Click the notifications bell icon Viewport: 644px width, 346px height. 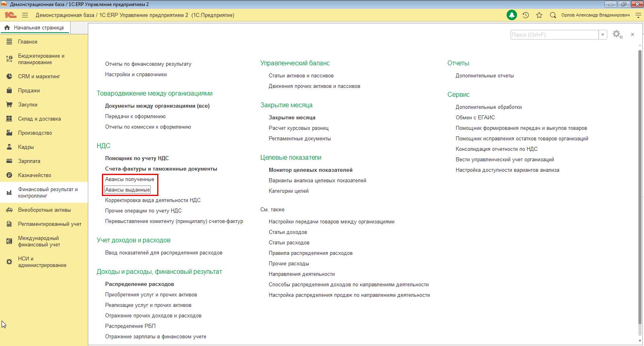coord(512,15)
